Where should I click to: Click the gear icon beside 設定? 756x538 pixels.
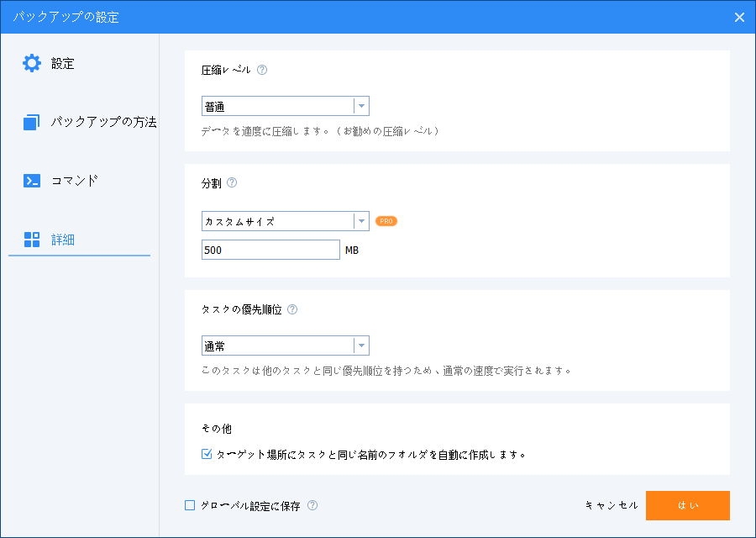[x=31, y=63]
